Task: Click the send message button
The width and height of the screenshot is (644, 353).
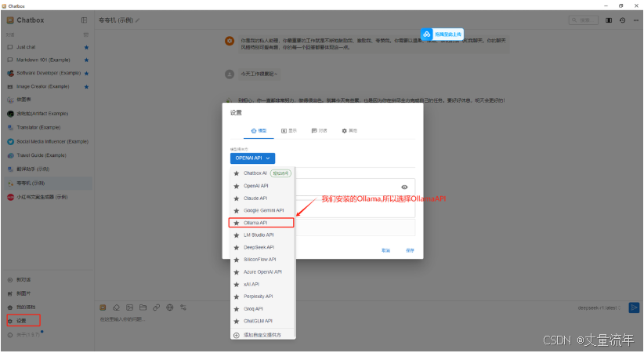Action: (634, 308)
